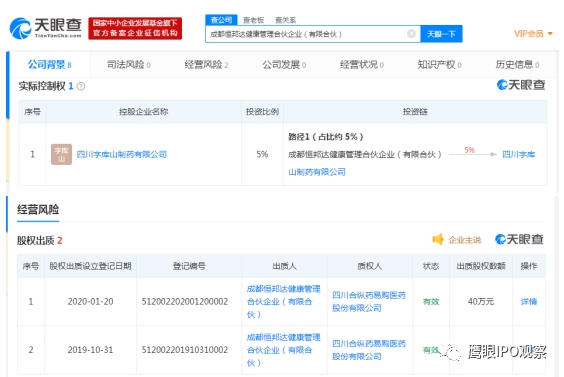Open 四川合纵药易购 pledgee link in 2019-10-31 row
Screen dimensions: 564x377
369,350
